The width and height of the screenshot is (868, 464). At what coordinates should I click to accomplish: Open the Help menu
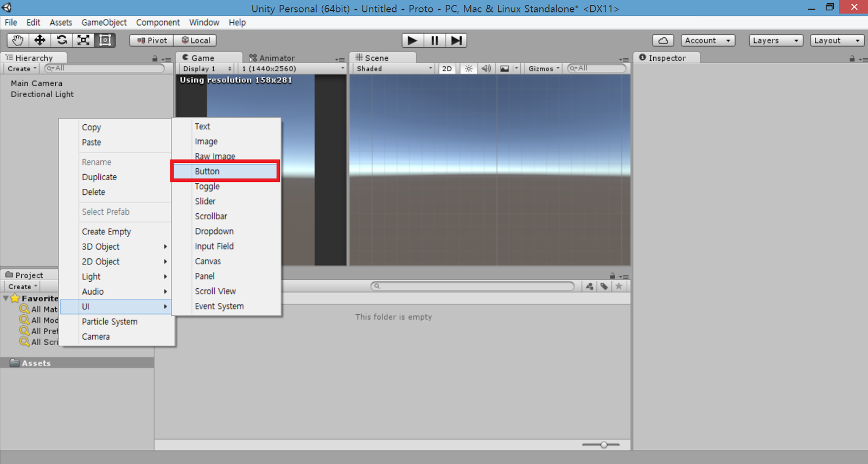(237, 22)
